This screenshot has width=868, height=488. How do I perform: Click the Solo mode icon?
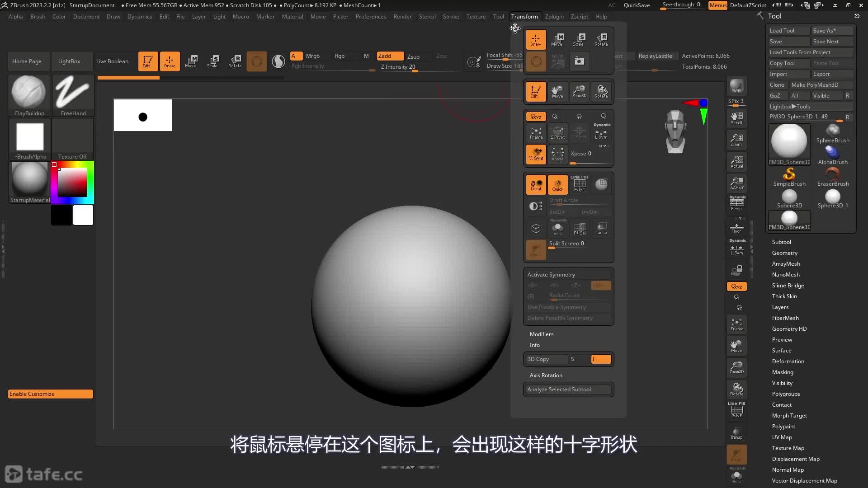point(558,228)
